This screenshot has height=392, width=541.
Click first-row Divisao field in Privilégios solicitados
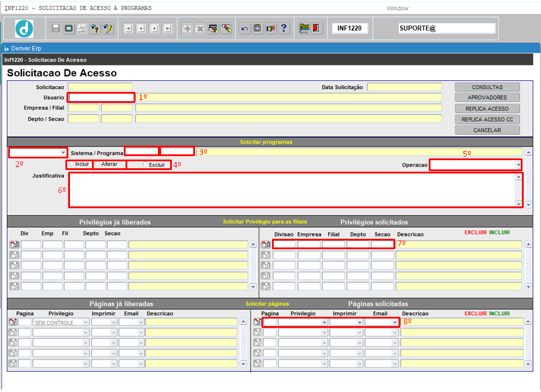pos(284,245)
